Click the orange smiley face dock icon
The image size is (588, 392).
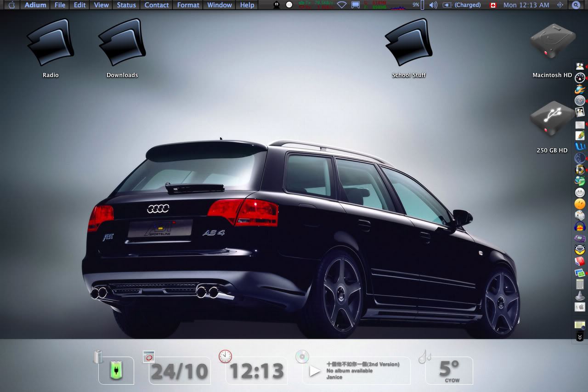pos(580,204)
